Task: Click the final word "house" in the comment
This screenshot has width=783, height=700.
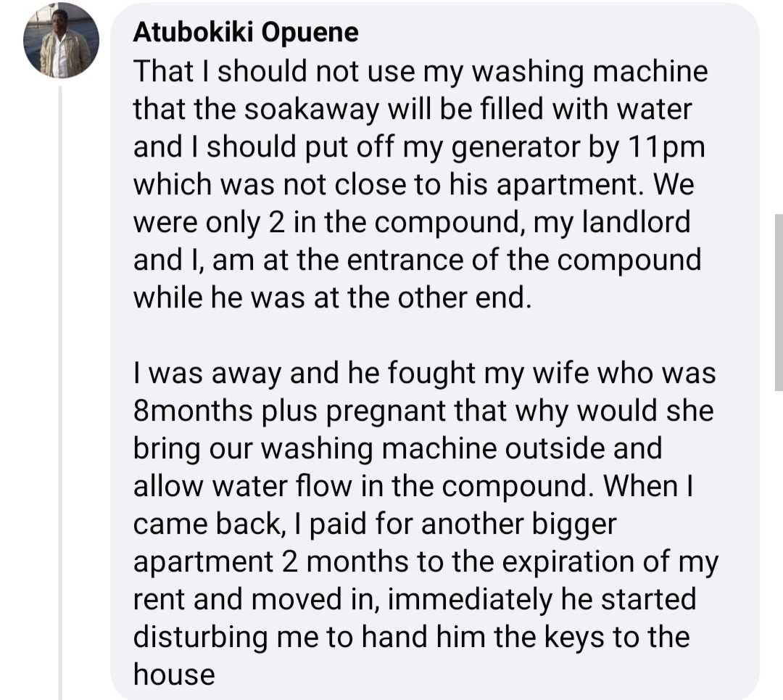Action: point(174,675)
